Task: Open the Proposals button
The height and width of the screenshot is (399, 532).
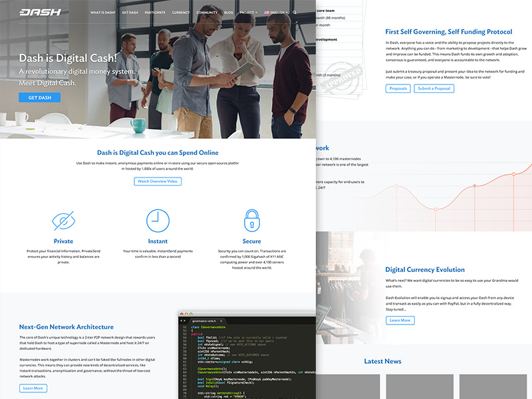Action: coord(398,88)
